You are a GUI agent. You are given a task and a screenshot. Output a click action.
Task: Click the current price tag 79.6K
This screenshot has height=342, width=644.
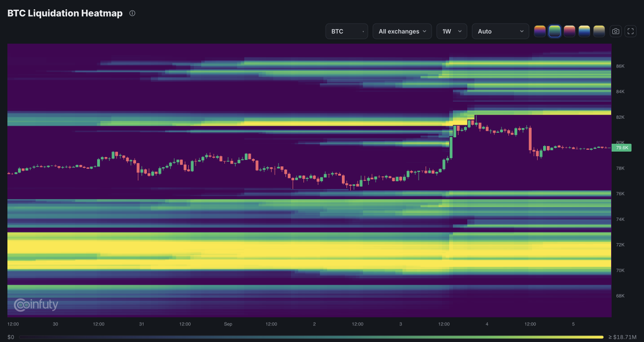click(x=623, y=147)
